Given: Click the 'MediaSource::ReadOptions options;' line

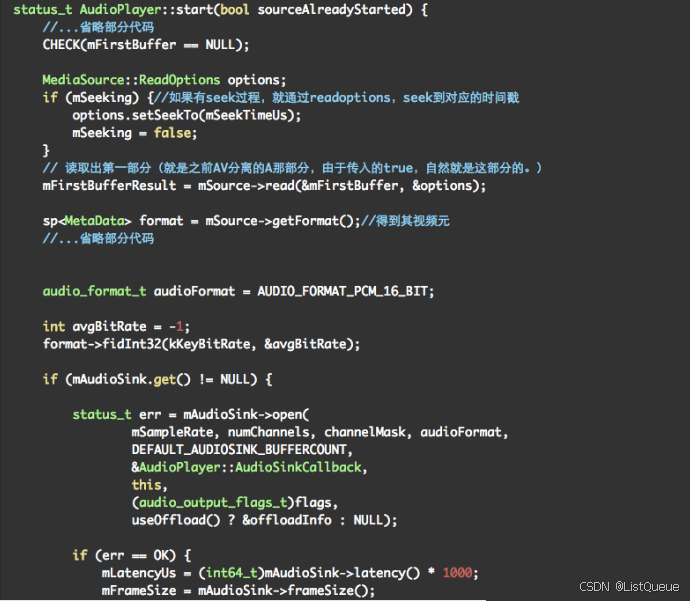Looking at the screenshot, I should [x=164, y=80].
